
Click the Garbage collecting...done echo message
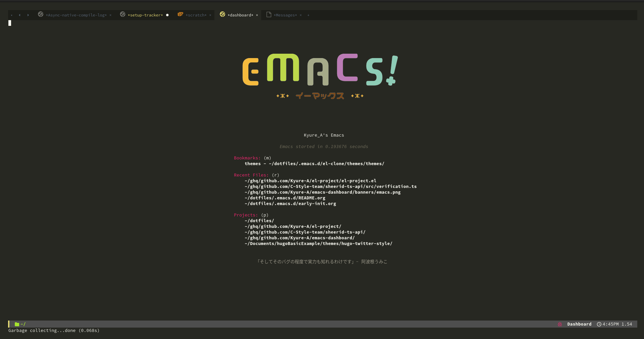click(x=54, y=331)
